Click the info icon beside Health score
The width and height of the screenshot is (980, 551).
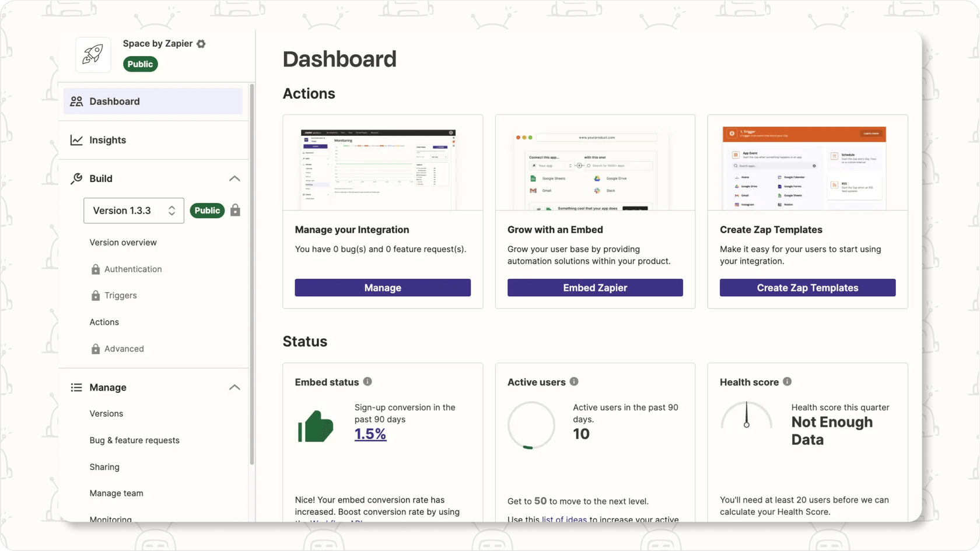point(787,381)
